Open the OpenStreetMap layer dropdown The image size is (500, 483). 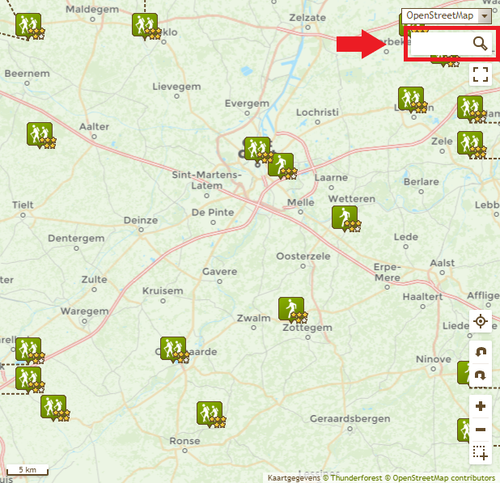click(446, 16)
